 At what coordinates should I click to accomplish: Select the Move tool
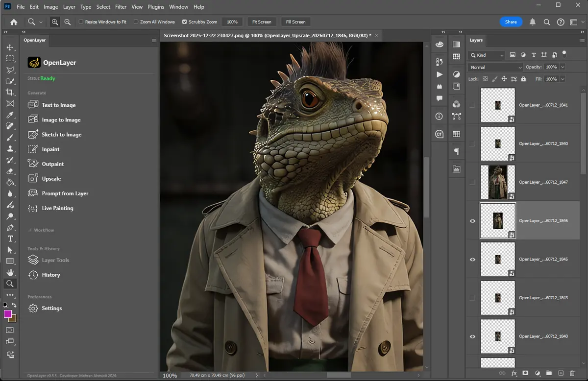tap(10, 47)
